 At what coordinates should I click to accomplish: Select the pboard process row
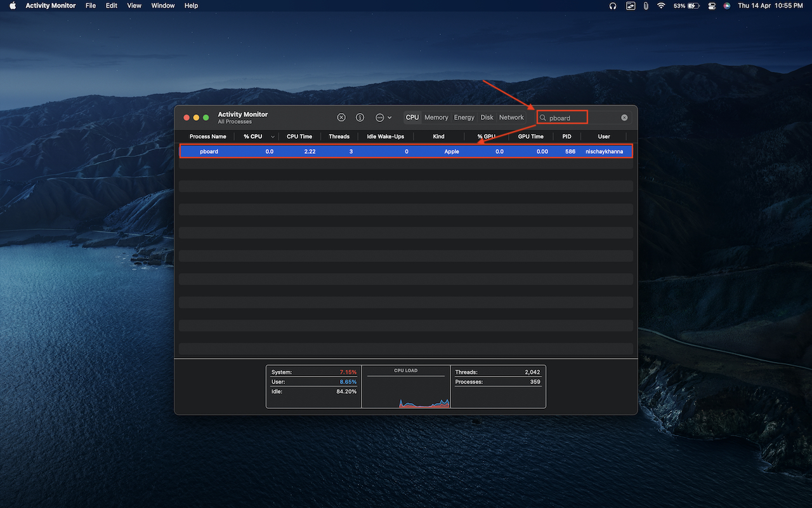406,151
